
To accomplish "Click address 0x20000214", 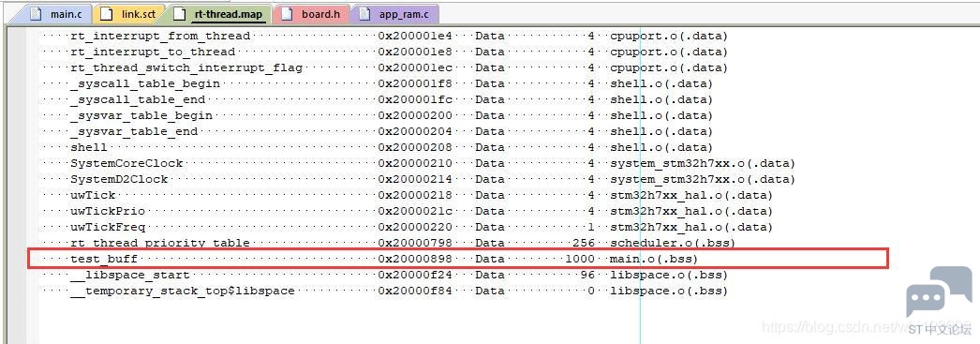I will click(x=415, y=179).
